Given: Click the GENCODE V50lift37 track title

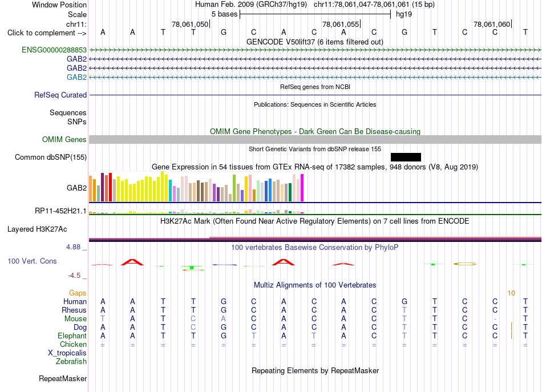Looking at the screenshot, I should point(314,42).
